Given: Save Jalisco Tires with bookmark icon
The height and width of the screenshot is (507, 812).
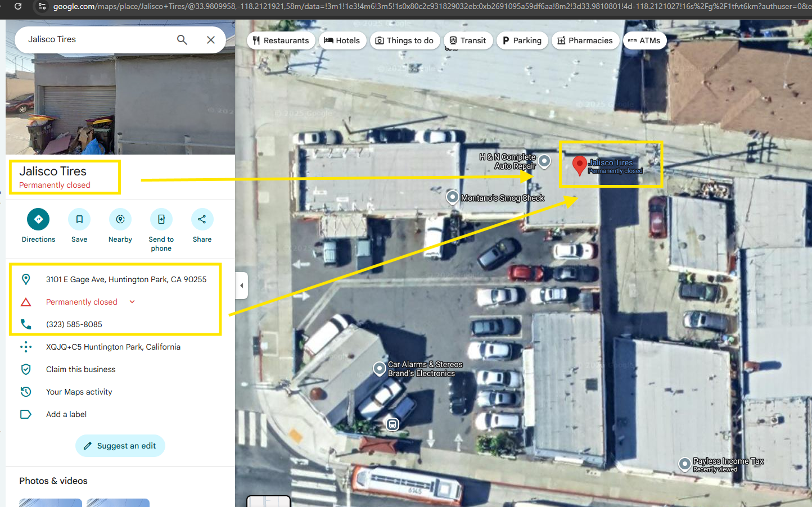Looking at the screenshot, I should 79,219.
